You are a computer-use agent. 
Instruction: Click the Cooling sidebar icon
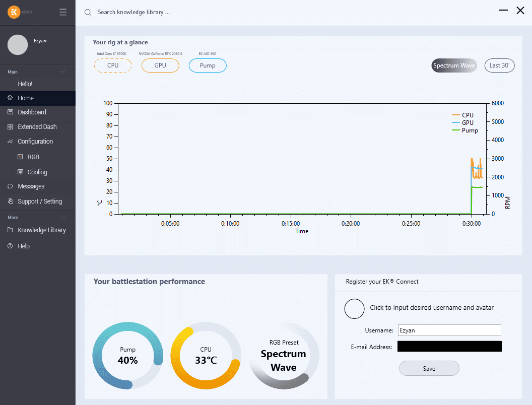20,172
